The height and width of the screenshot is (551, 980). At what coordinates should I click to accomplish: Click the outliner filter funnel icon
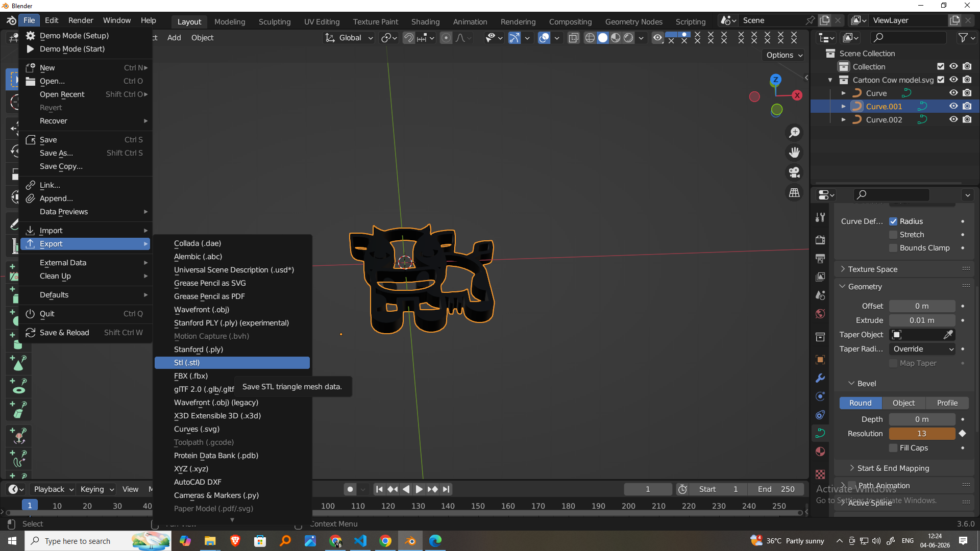tap(963, 38)
